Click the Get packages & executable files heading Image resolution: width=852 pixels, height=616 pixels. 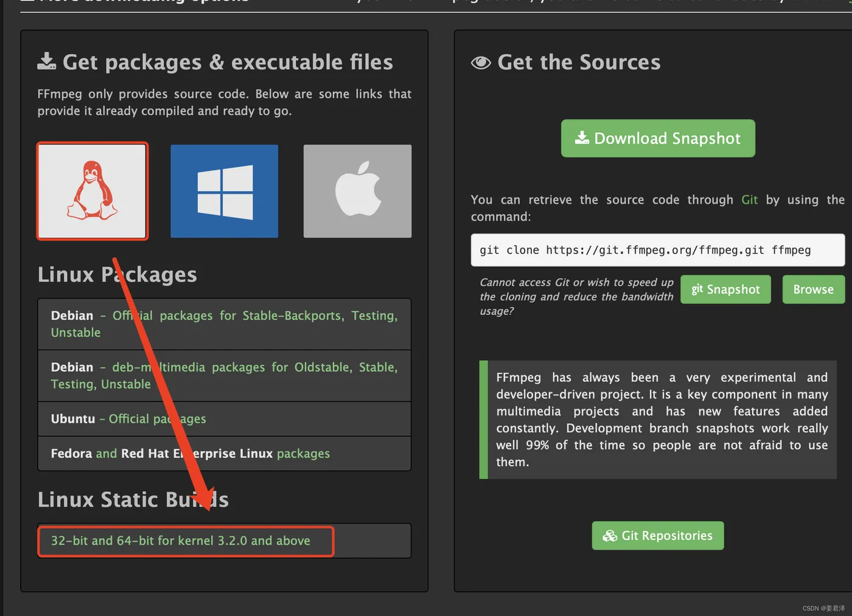(228, 62)
